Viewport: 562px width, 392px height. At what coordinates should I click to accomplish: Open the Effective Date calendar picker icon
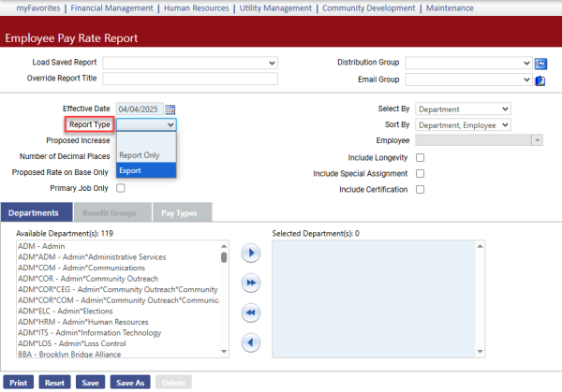pyautogui.click(x=170, y=109)
